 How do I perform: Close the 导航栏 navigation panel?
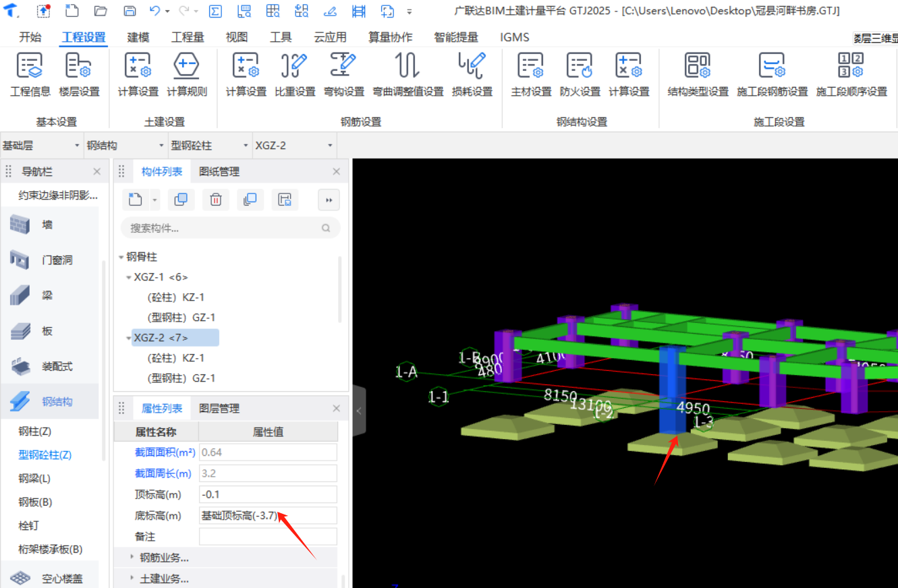96,172
